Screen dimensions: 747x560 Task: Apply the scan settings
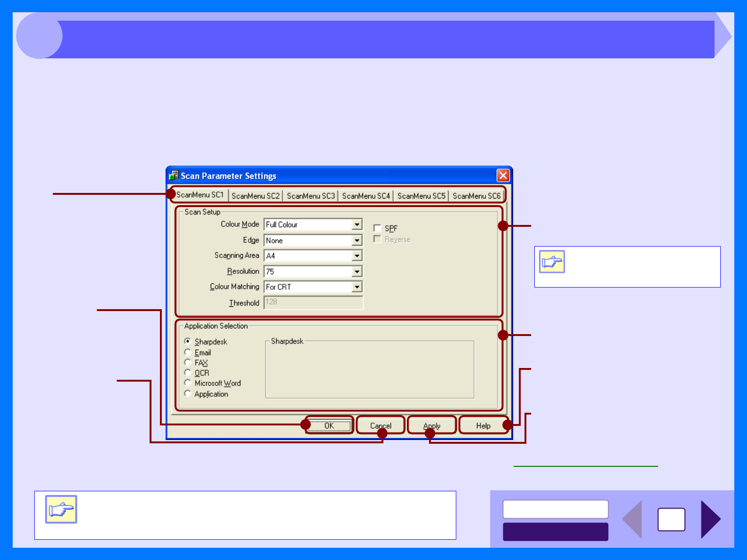(432, 425)
